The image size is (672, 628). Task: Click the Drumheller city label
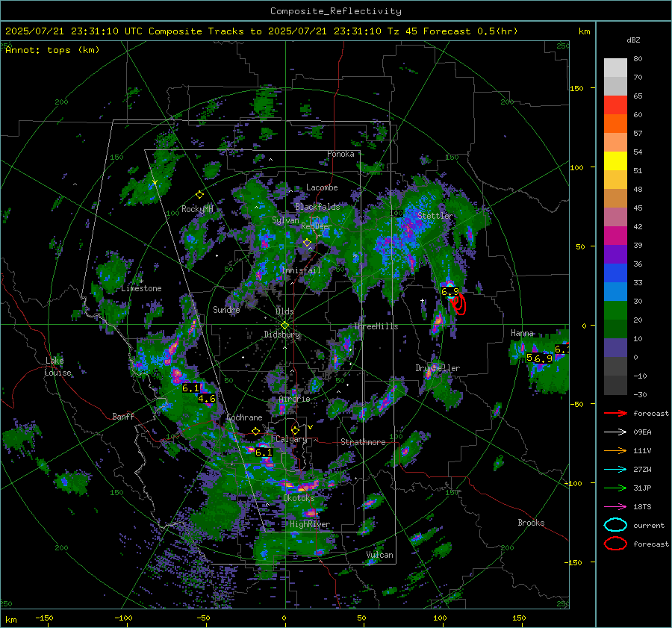438,368
